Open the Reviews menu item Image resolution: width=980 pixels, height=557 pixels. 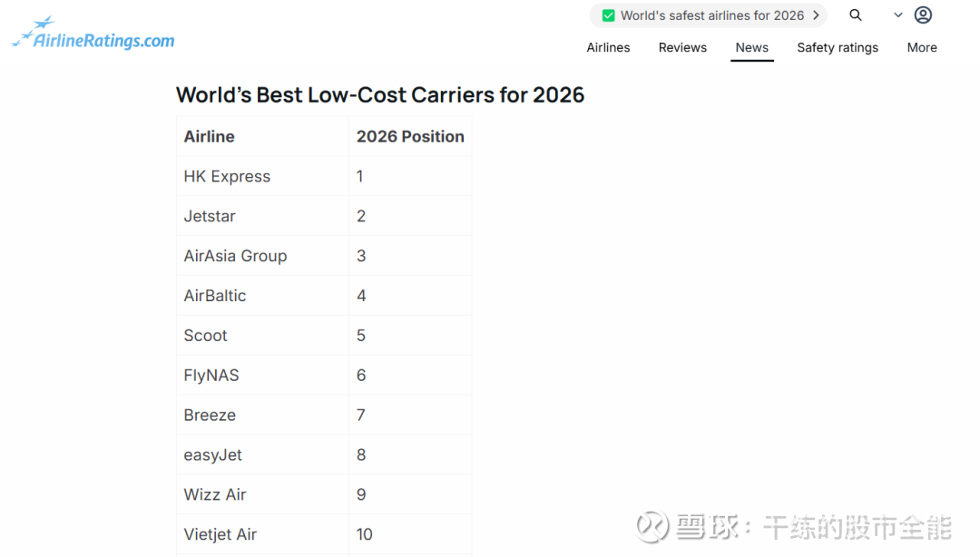(x=682, y=48)
